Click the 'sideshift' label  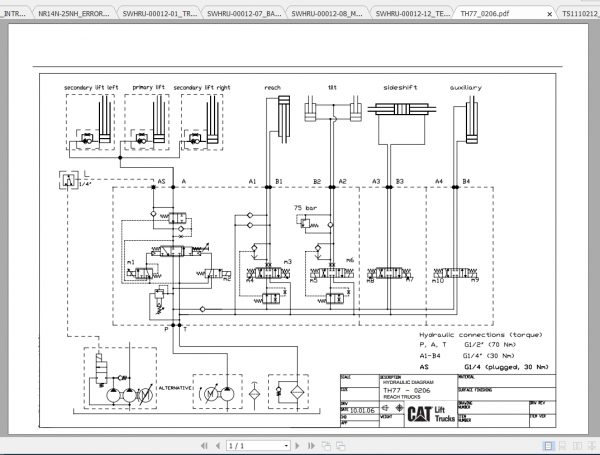click(400, 87)
